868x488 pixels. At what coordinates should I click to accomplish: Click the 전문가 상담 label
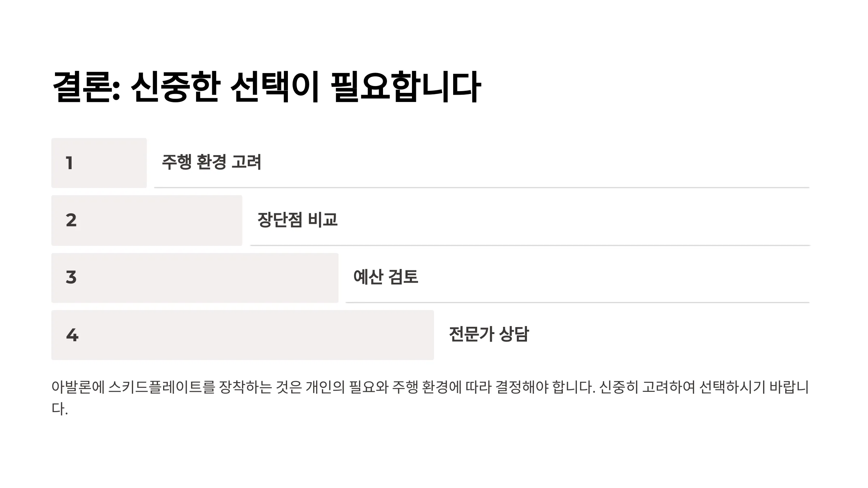coord(489,334)
